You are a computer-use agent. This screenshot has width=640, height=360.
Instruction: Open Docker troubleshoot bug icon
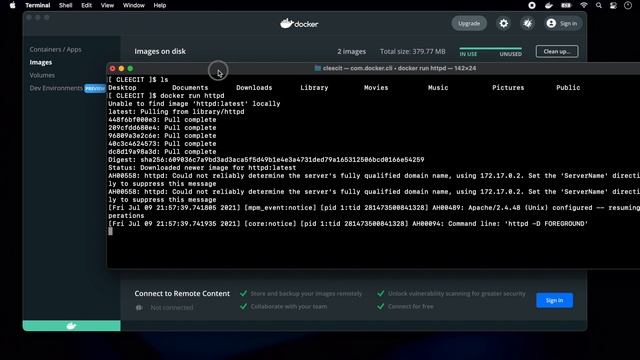pos(528,23)
